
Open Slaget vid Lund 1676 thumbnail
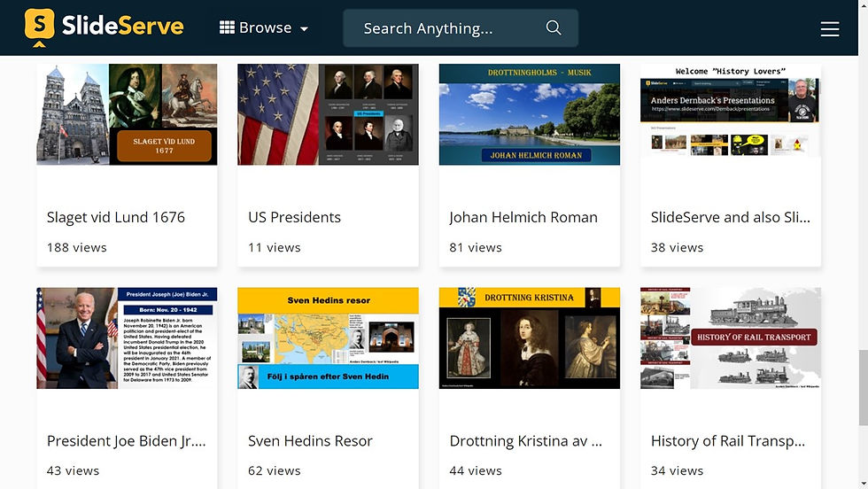pos(127,114)
